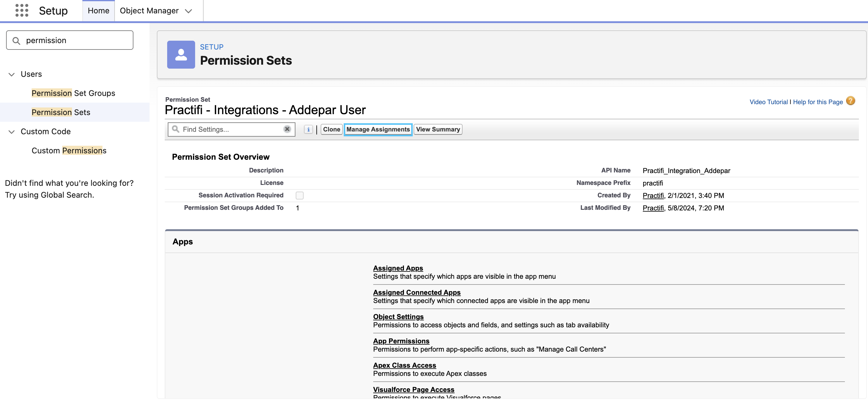Collapse the Users section

click(x=12, y=74)
